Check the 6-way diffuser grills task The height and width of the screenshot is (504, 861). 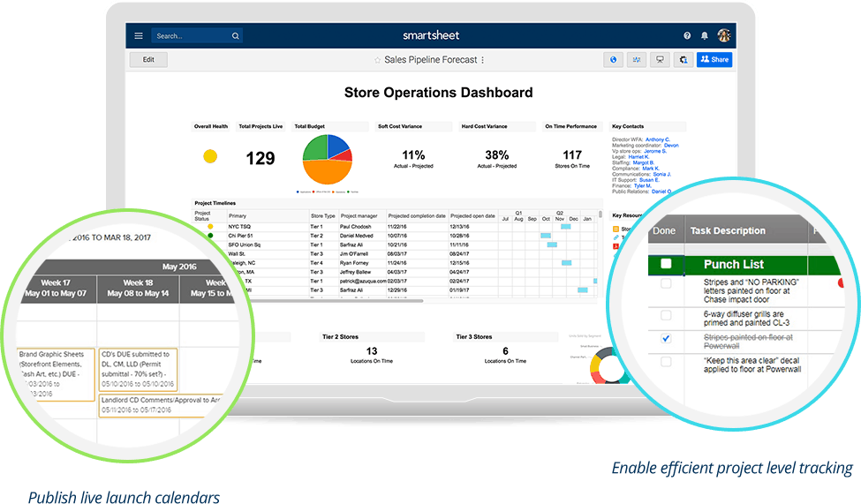[666, 315]
